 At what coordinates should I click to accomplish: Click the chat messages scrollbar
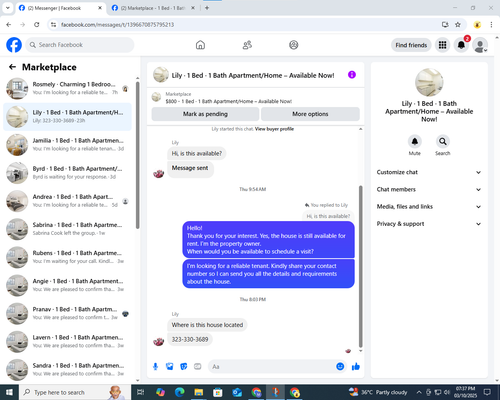(x=360, y=266)
